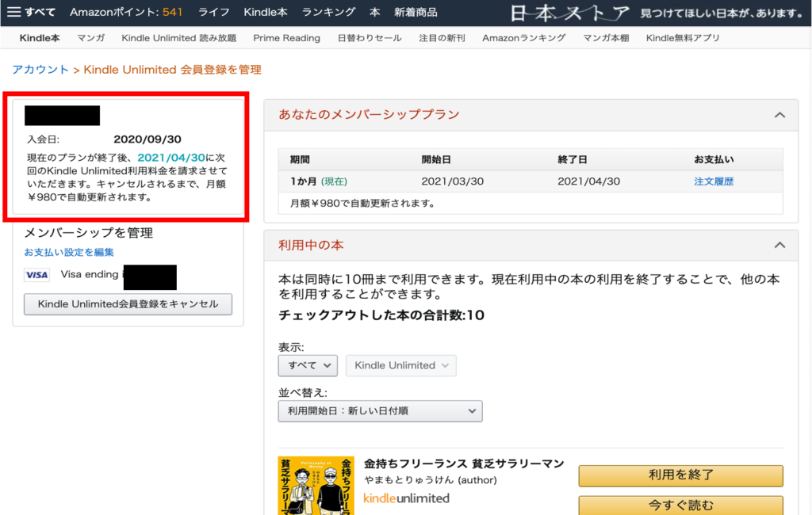Click the 2021/04/30 next billing date
The width and height of the screenshot is (812, 515).
coord(171,158)
